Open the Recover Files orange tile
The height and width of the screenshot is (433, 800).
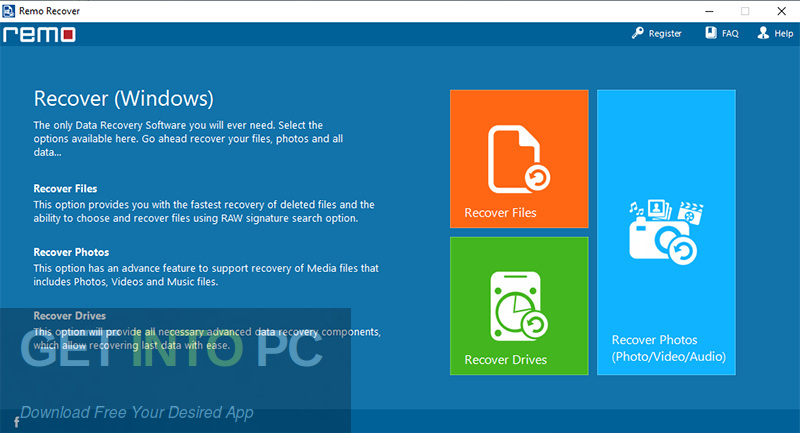tap(519, 159)
